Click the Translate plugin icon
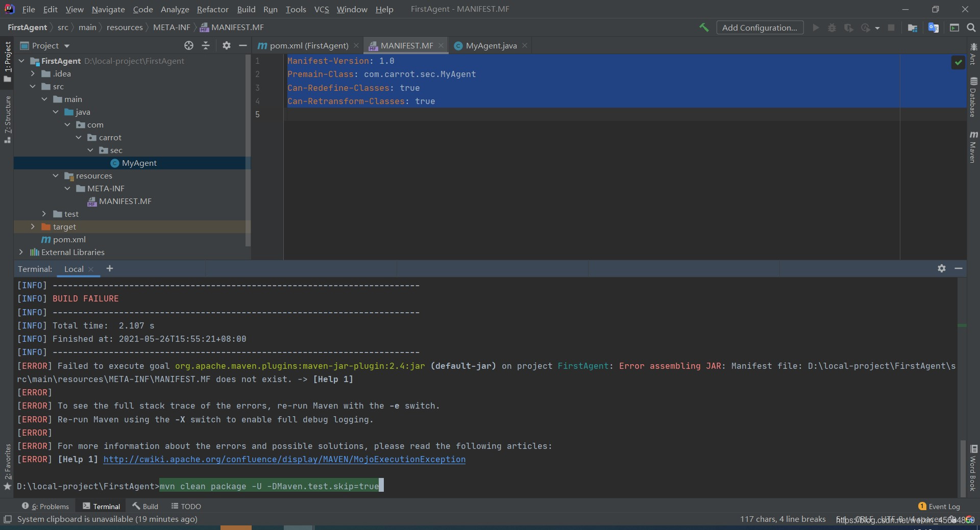Viewport: 980px width, 530px height. [x=934, y=28]
